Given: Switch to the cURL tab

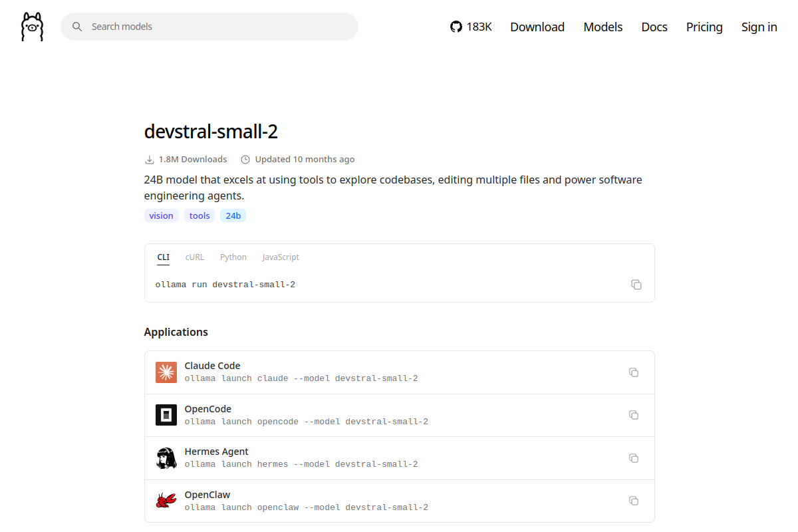Looking at the screenshot, I should [x=195, y=257].
